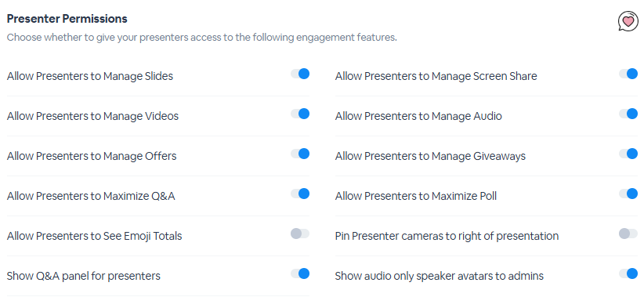The width and height of the screenshot is (644, 297).
Task: Toggle Allow Presenters to Manage Offers switch
Action: 300,154
